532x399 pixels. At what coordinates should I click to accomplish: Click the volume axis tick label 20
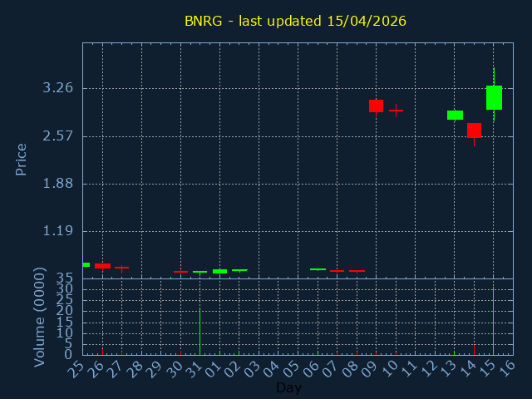(x=66, y=311)
